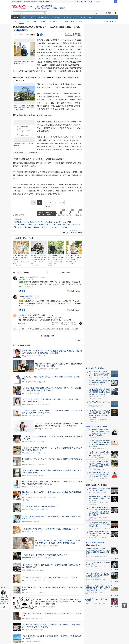Share おおたとしまさ's comment on X
129x644 pixels.
20,291
